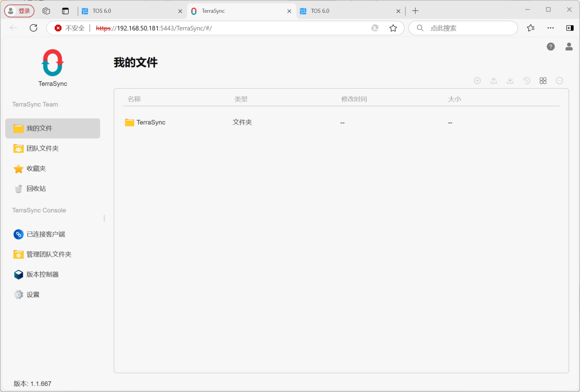Click the browser refresh button
This screenshot has height=392, width=580.
tap(33, 28)
